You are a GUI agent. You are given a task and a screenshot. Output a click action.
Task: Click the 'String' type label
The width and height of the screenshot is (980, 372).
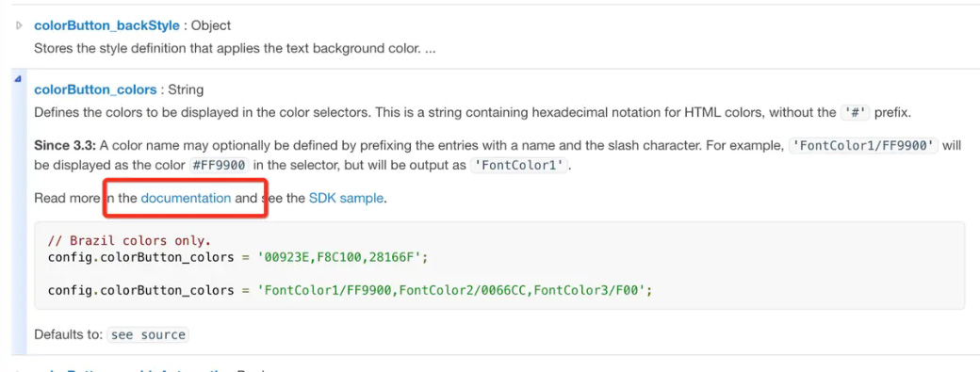186,89
